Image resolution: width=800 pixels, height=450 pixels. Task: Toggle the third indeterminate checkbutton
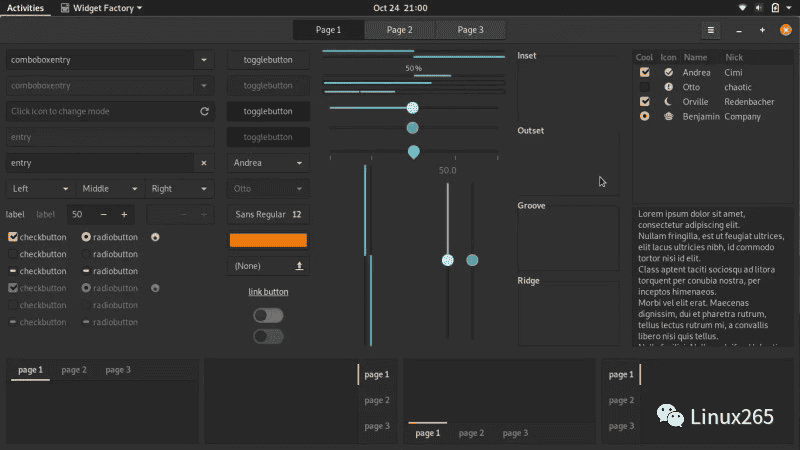[x=13, y=271]
